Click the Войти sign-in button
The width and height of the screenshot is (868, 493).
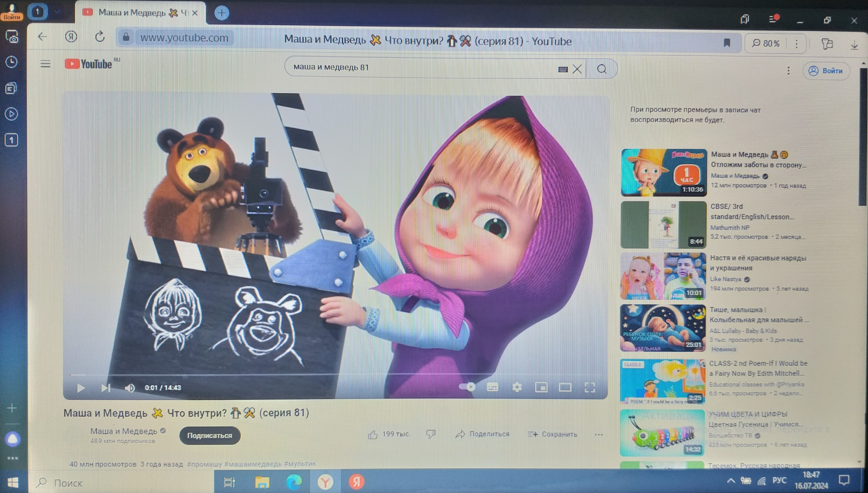826,71
